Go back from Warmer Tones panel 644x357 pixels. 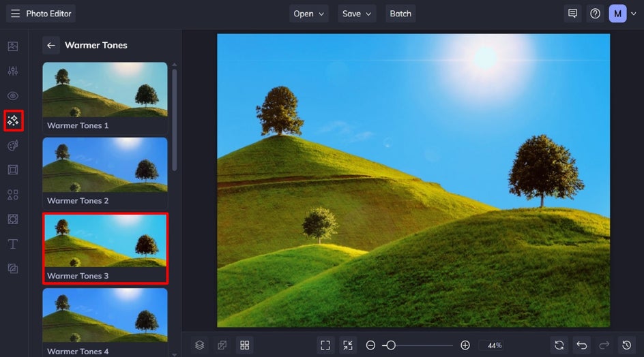point(51,45)
